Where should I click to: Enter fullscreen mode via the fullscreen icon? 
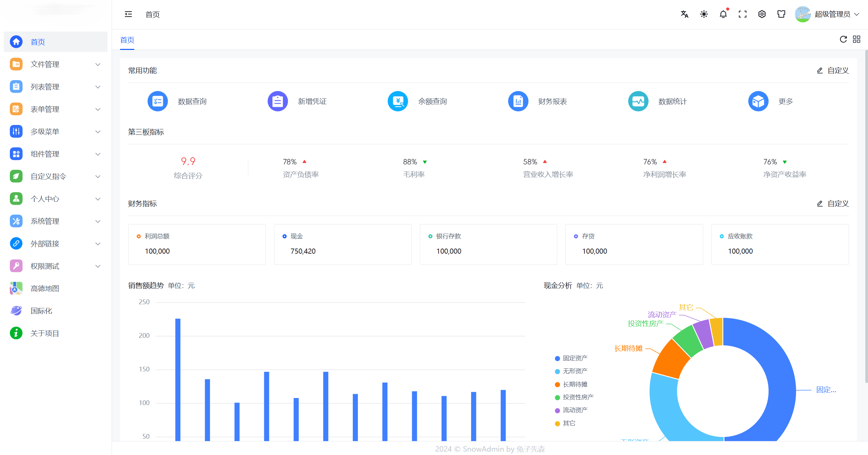pyautogui.click(x=742, y=14)
